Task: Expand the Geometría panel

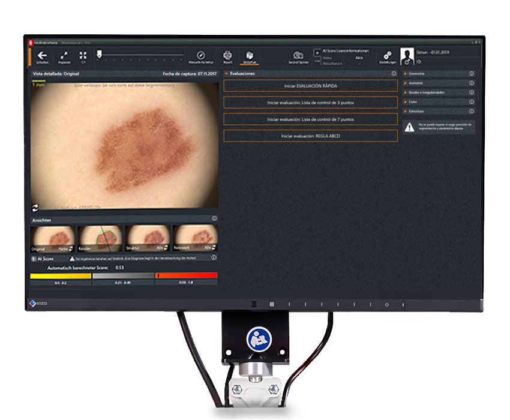Action: point(406,74)
